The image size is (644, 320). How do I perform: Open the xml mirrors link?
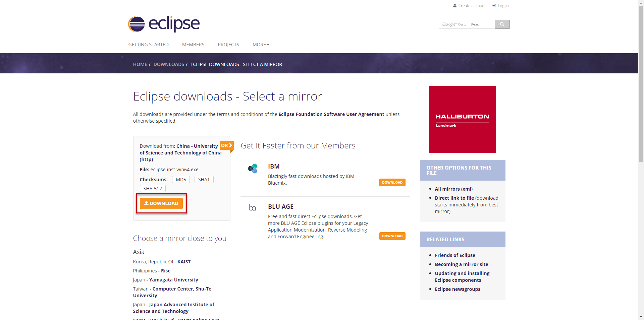point(467,189)
